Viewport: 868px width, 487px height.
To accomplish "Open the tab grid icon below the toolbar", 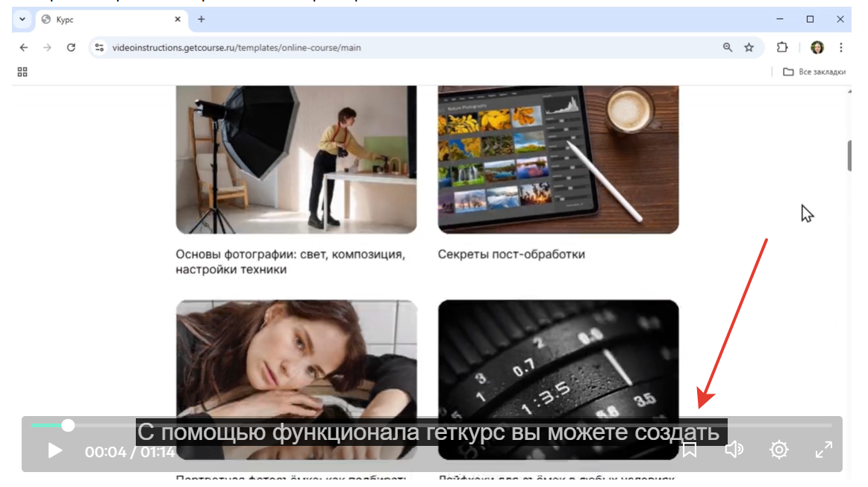I will 22,72.
